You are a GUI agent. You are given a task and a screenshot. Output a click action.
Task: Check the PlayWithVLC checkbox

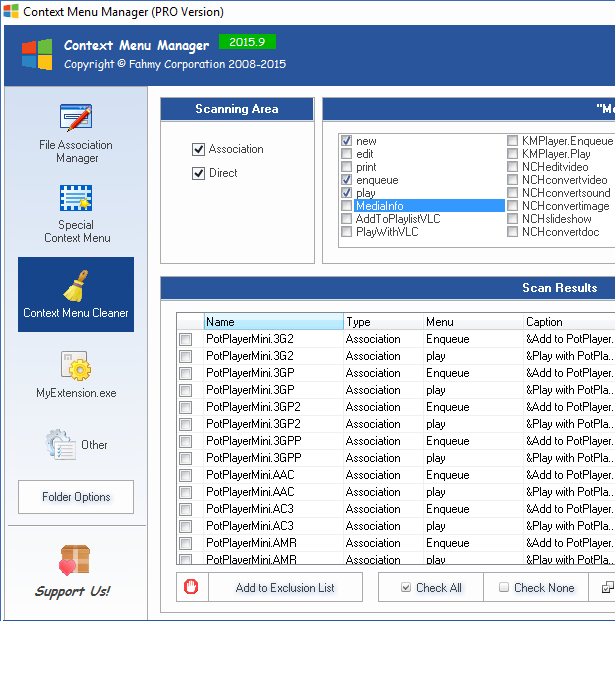(346, 232)
